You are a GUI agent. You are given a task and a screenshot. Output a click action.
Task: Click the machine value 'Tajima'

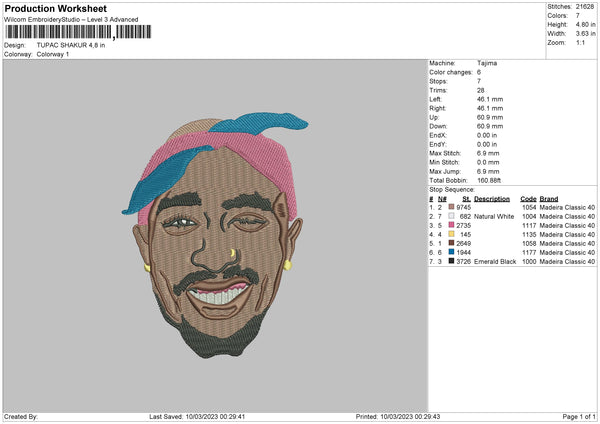pos(487,63)
